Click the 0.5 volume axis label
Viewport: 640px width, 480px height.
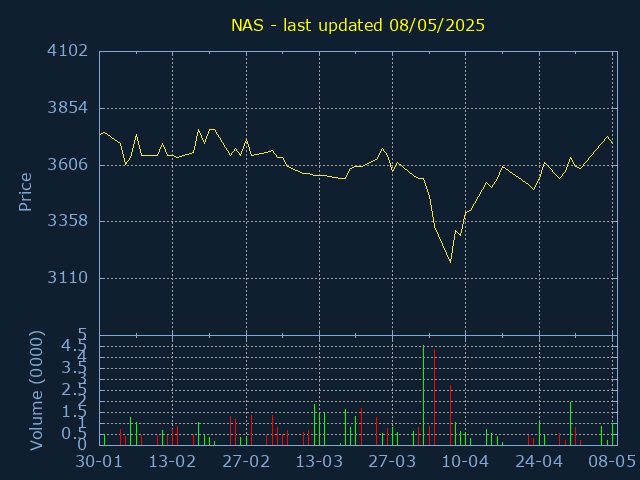pos(74,434)
